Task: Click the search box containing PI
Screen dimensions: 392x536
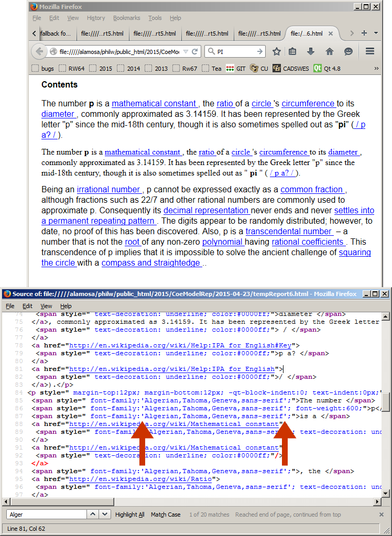Action: click(x=236, y=52)
